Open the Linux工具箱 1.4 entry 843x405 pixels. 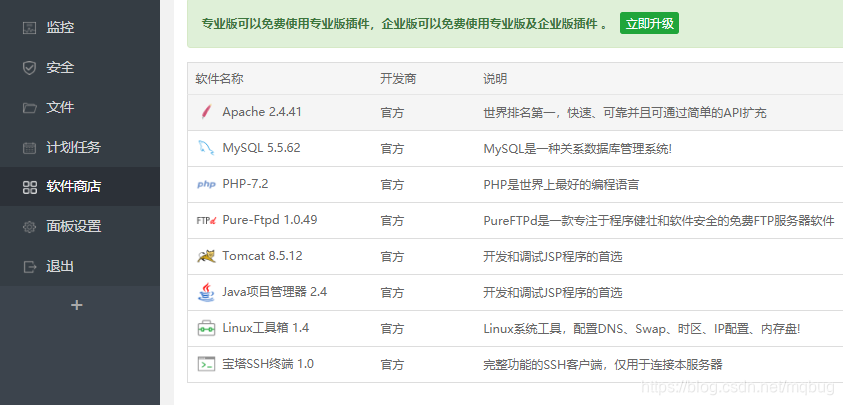[266, 328]
